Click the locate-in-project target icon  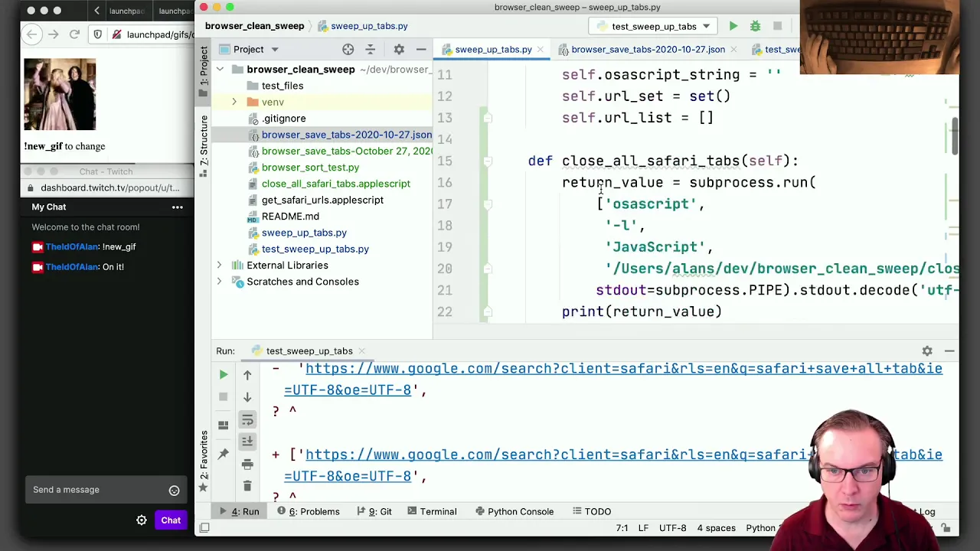[348, 49]
